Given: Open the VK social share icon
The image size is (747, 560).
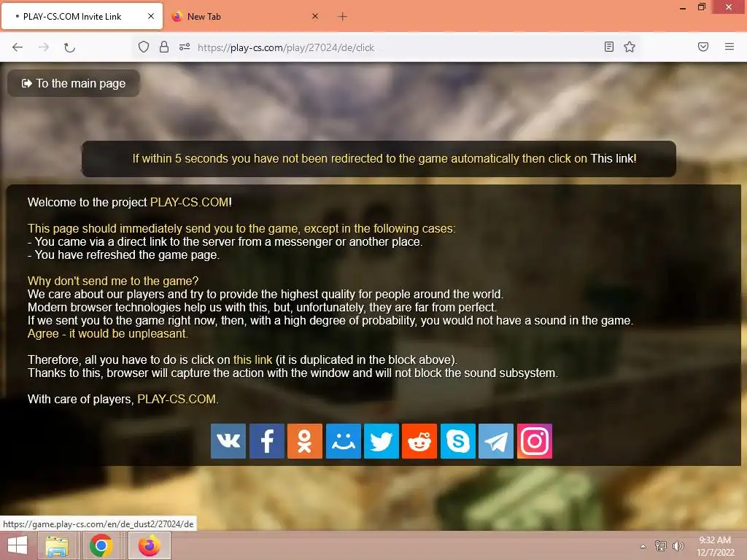Looking at the screenshot, I should pyautogui.click(x=228, y=441).
